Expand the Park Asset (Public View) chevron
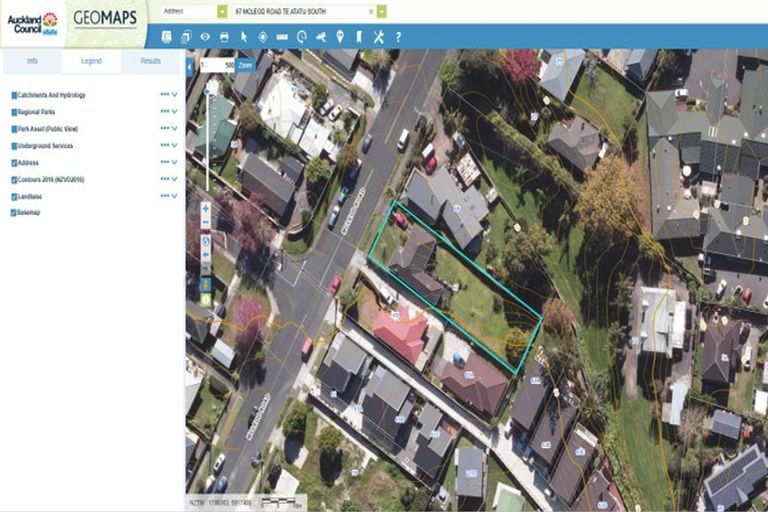Image resolution: width=768 pixels, height=512 pixels. coord(174,128)
